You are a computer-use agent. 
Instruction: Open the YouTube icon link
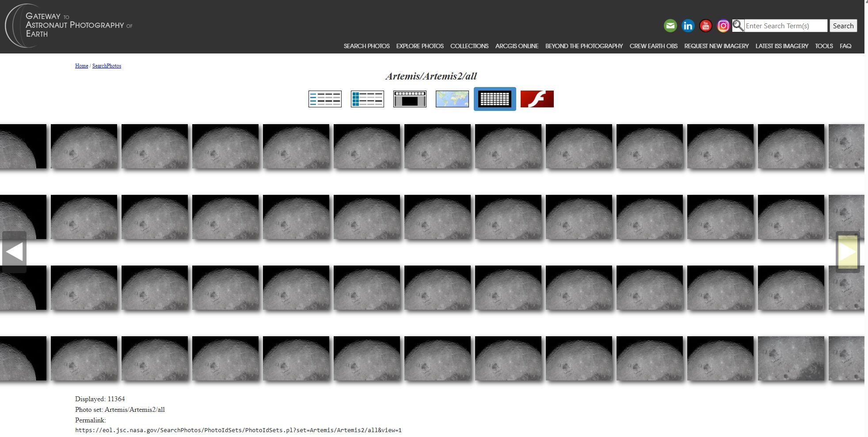click(705, 26)
